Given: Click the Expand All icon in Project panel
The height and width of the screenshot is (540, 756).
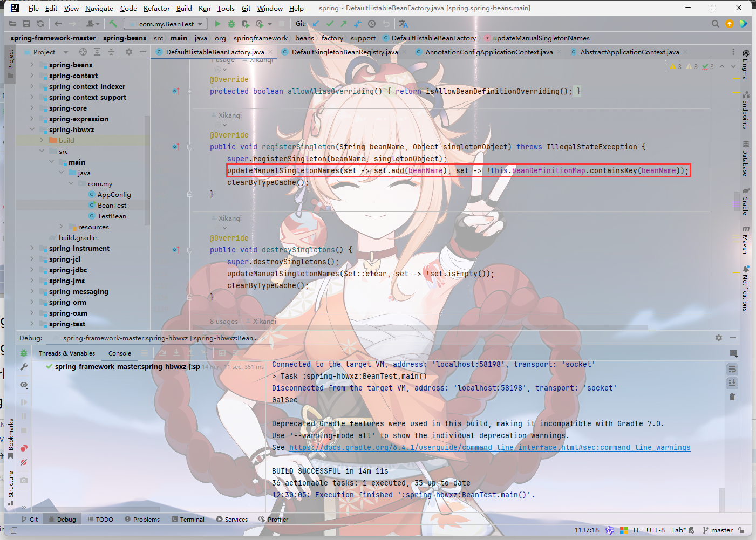Looking at the screenshot, I should 97,52.
